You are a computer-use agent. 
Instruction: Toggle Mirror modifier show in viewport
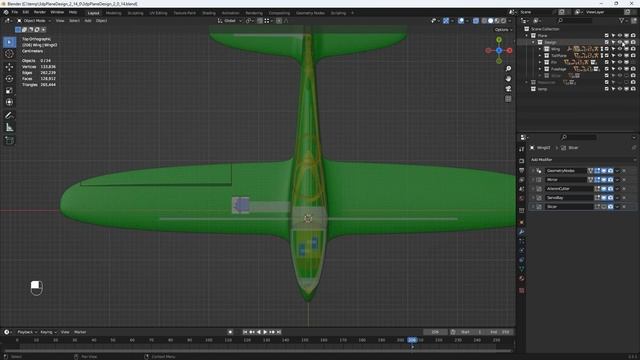click(604, 180)
